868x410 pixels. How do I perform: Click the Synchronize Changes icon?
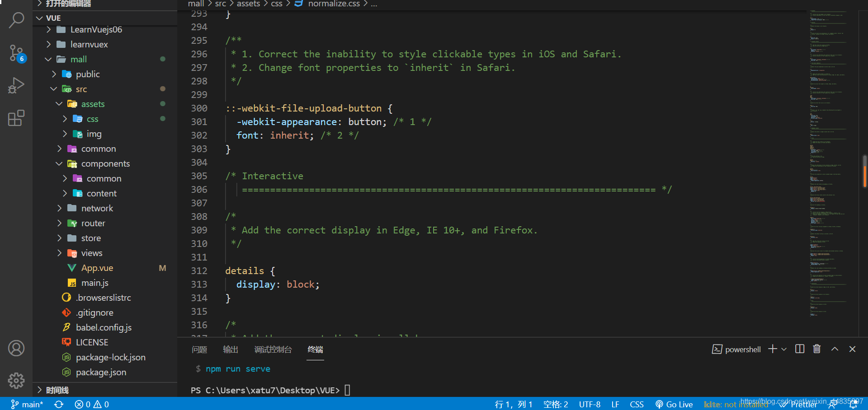(x=59, y=404)
